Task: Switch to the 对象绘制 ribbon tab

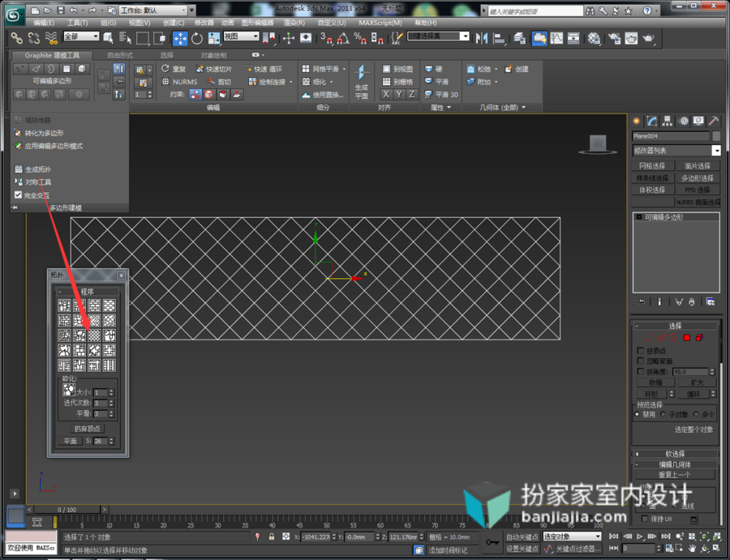Action: [x=213, y=55]
